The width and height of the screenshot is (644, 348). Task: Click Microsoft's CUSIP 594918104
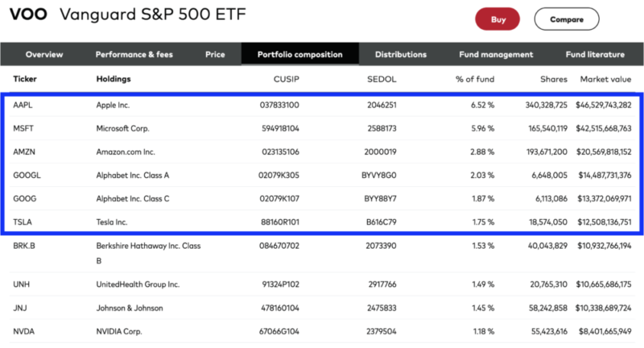click(280, 129)
